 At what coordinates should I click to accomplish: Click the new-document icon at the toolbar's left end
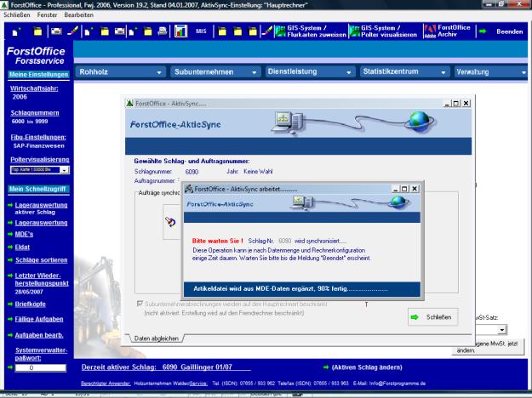tap(16, 31)
